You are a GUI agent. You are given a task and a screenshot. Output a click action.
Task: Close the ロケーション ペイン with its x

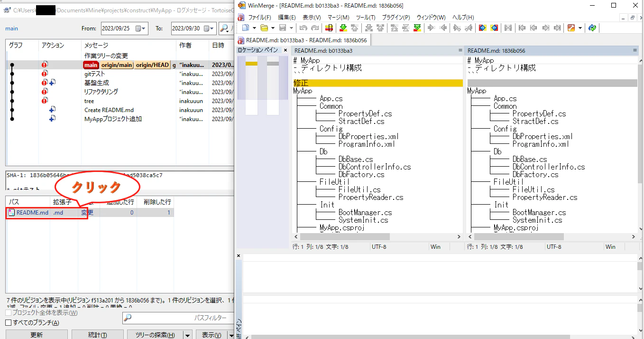(285, 50)
